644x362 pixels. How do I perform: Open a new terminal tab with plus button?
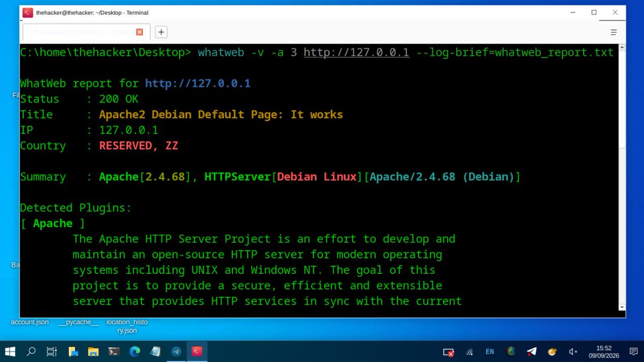(161, 32)
